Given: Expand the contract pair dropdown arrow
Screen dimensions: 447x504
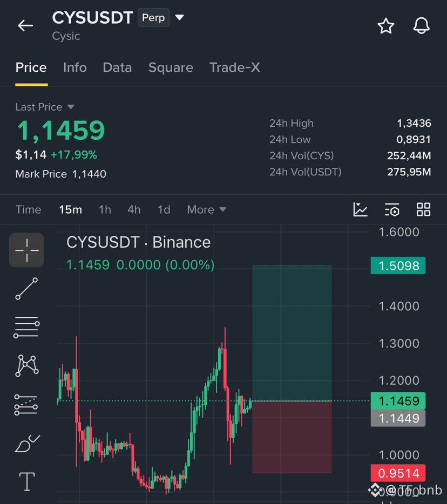Looking at the screenshot, I should tap(179, 17).
